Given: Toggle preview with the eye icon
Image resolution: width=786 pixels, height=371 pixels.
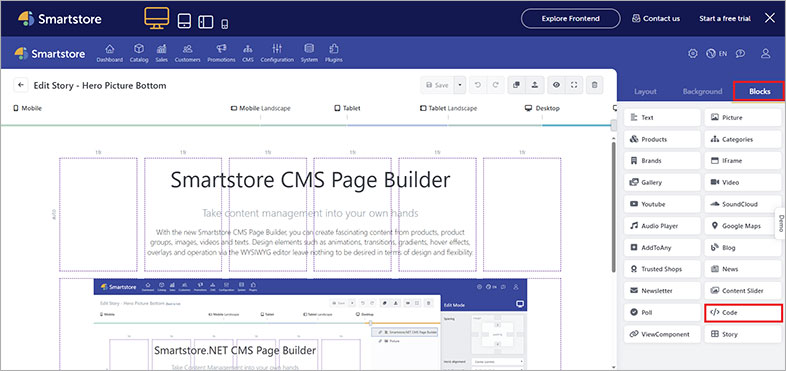Looking at the screenshot, I should coord(556,85).
